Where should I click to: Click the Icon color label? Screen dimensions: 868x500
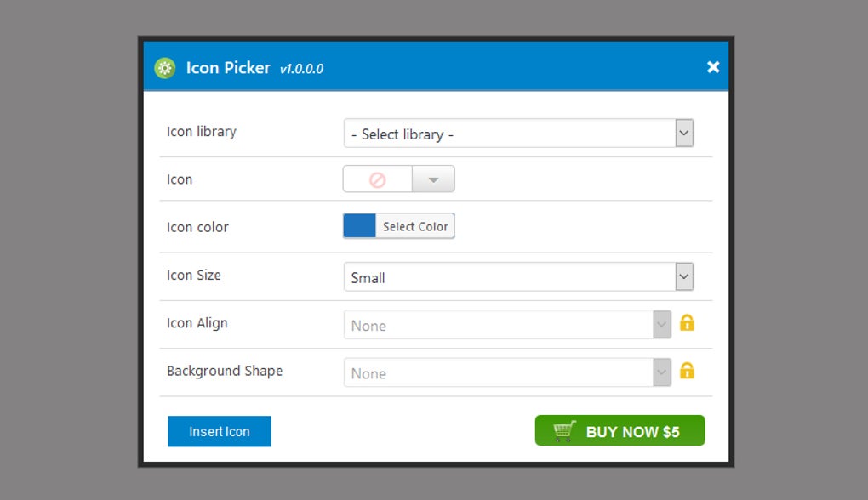[197, 227]
